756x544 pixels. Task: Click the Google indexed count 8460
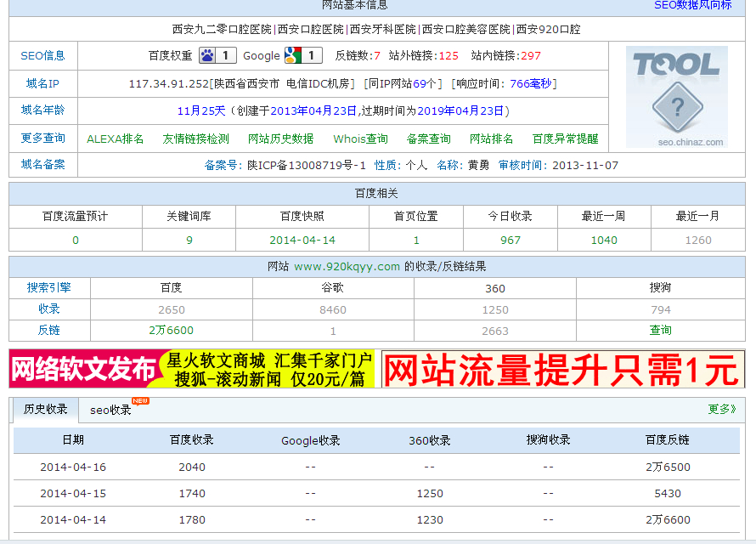pos(333,309)
